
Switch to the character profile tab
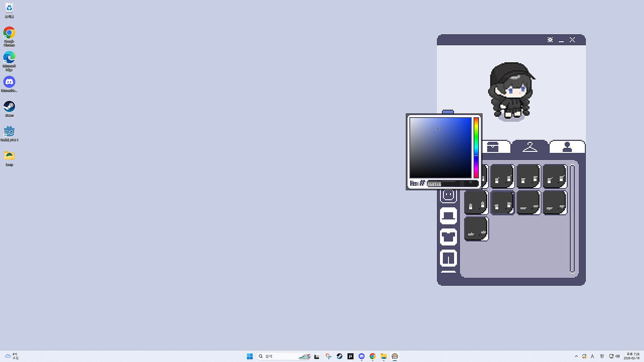[x=567, y=147]
